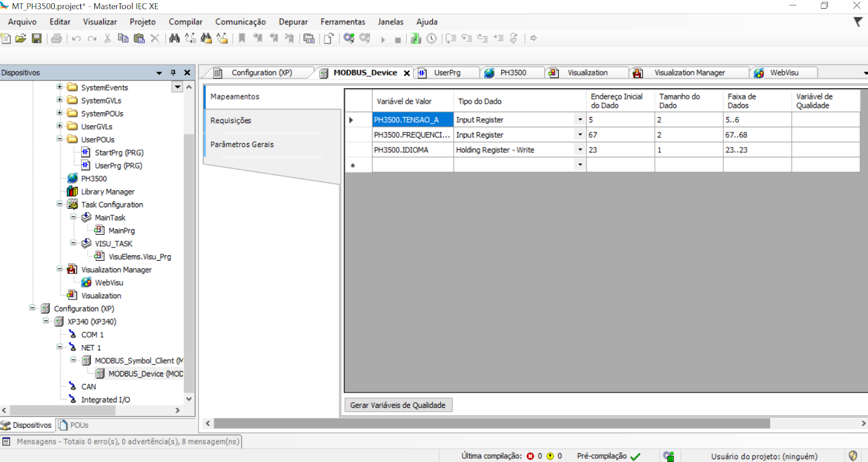Click the filter funnel icon at top right
Screen dimensions: 868x462
[858, 22]
